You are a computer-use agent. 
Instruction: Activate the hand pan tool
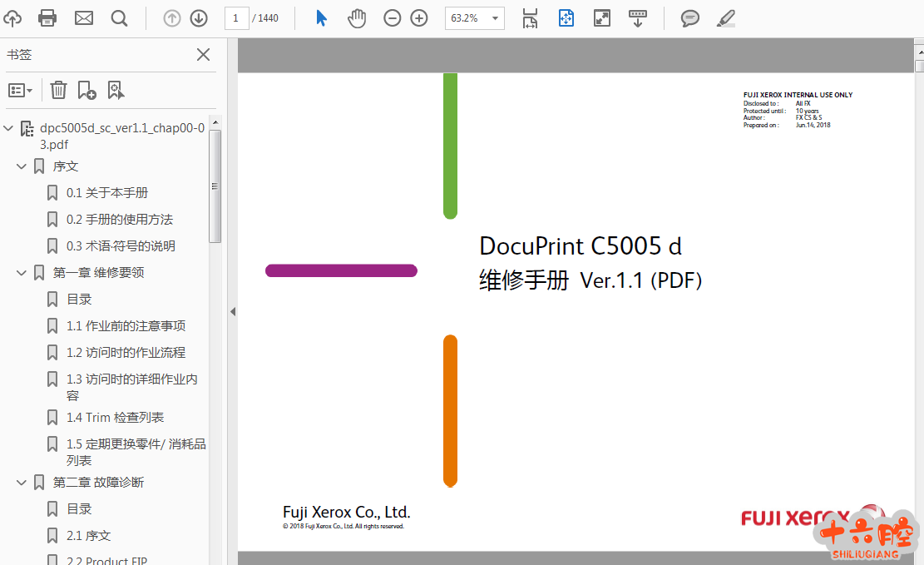[357, 18]
